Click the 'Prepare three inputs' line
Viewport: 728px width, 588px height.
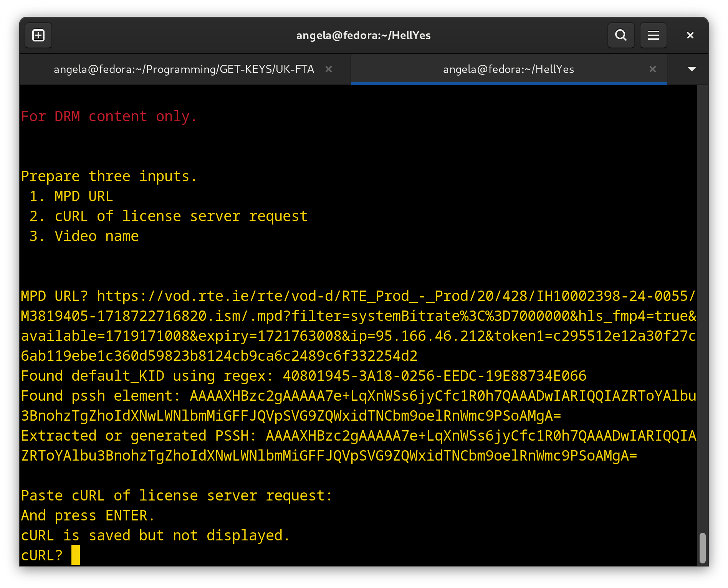[109, 176]
